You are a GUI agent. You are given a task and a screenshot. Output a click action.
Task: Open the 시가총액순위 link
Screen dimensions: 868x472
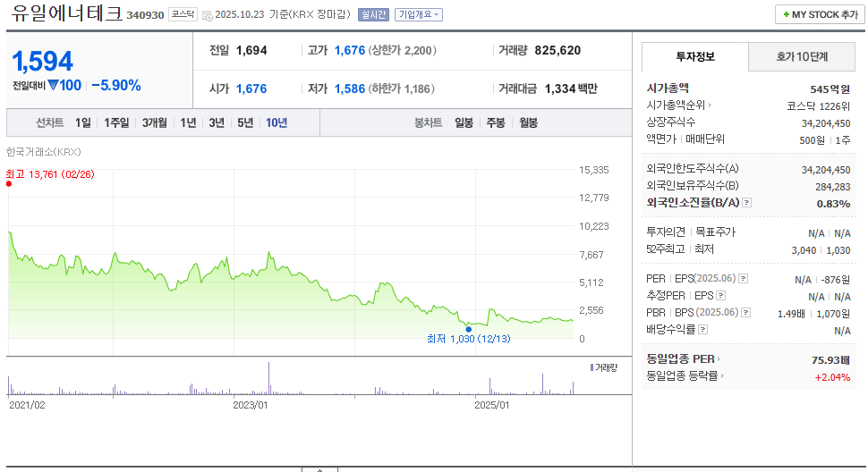click(x=676, y=105)
